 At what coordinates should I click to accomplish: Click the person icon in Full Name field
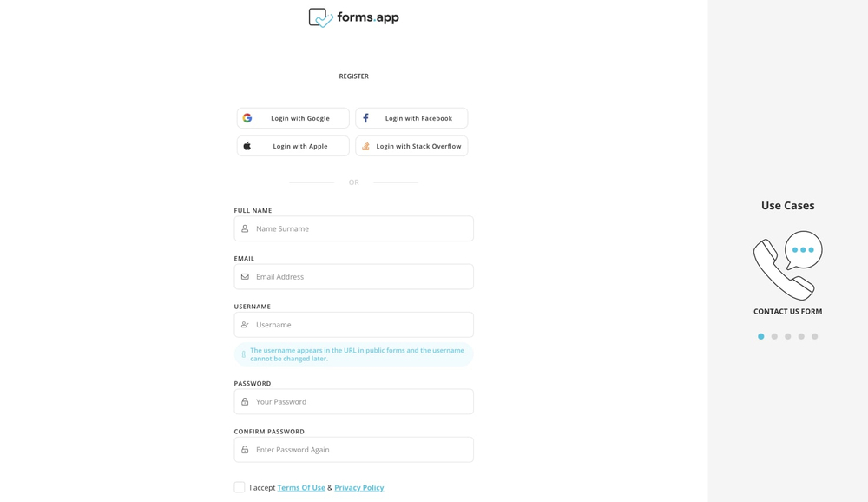click(245, 229)
